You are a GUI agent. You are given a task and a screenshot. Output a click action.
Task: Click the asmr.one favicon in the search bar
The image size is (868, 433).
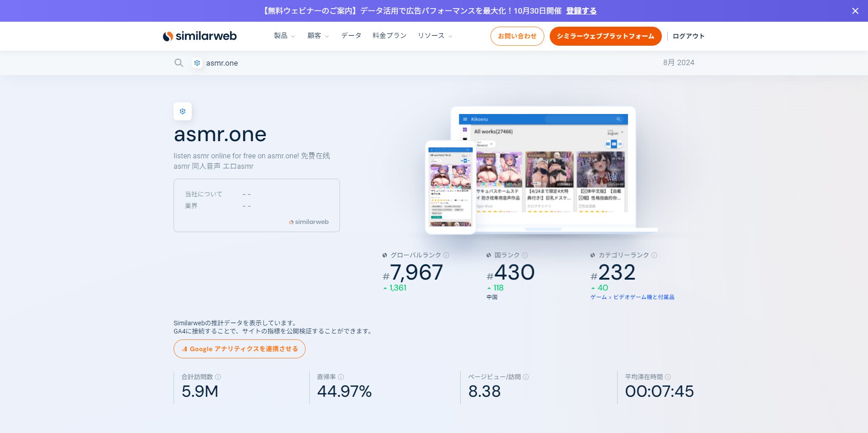197,63
